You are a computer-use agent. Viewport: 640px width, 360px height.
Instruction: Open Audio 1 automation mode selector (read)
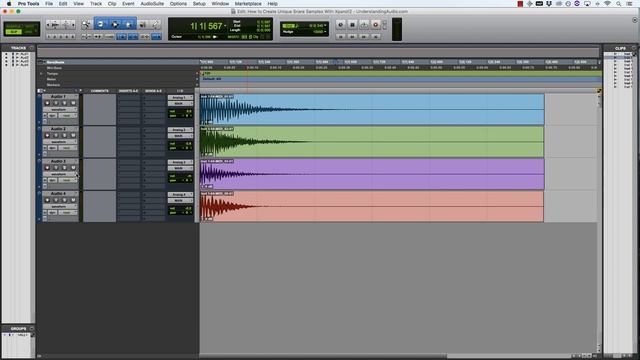67,116
